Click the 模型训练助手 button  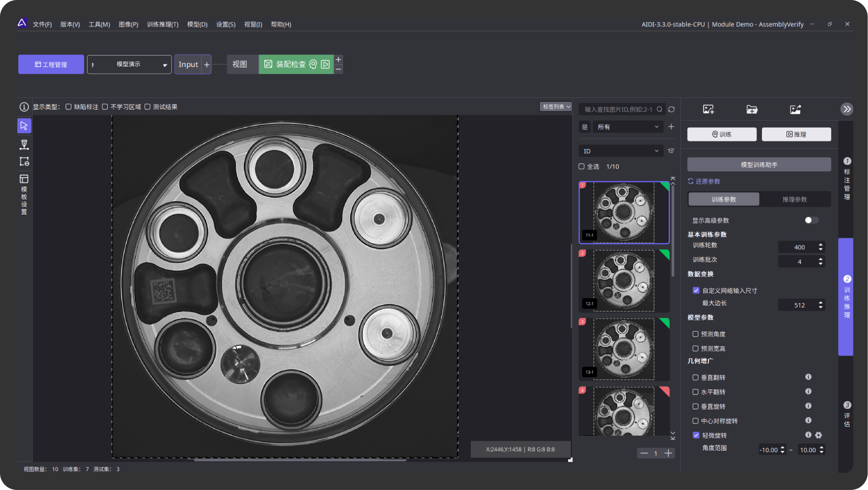click(x=759, y=164)
